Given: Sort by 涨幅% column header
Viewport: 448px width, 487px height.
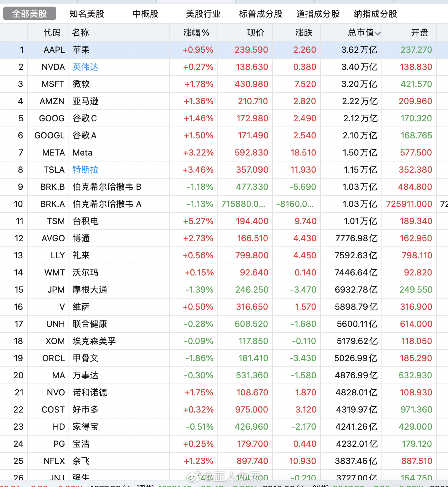Looking at the screenshot, I should pyautogui.click(x=196, y=33).
